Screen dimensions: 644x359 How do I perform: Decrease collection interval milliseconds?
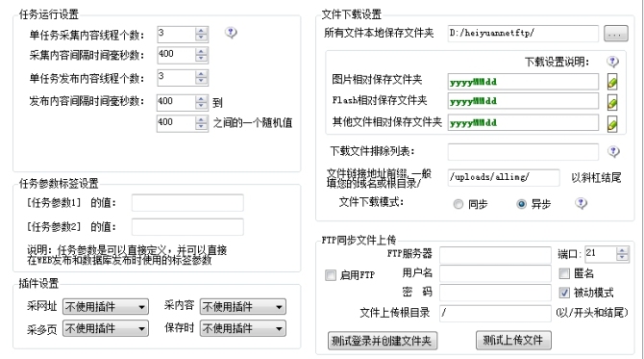pyautogui.click(x=201, y=59)
